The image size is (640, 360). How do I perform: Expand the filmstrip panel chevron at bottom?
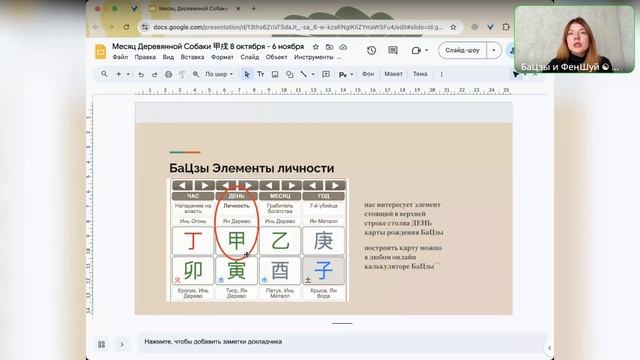[122, 344]
